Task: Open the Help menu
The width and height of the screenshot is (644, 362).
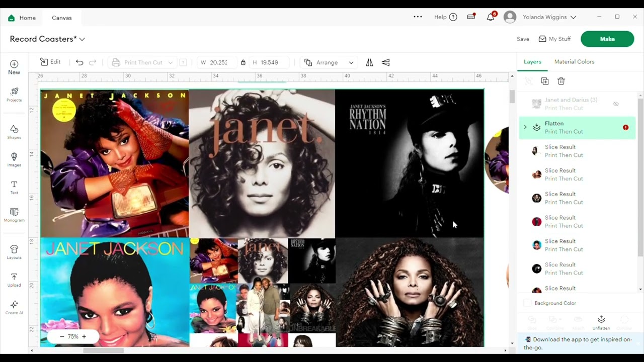Action: [x=445, y=17]
